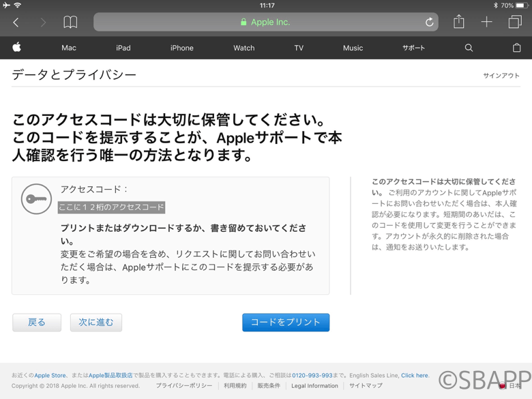Reload the page with the refresh icon
532x399 pixels.
point(429,23)
